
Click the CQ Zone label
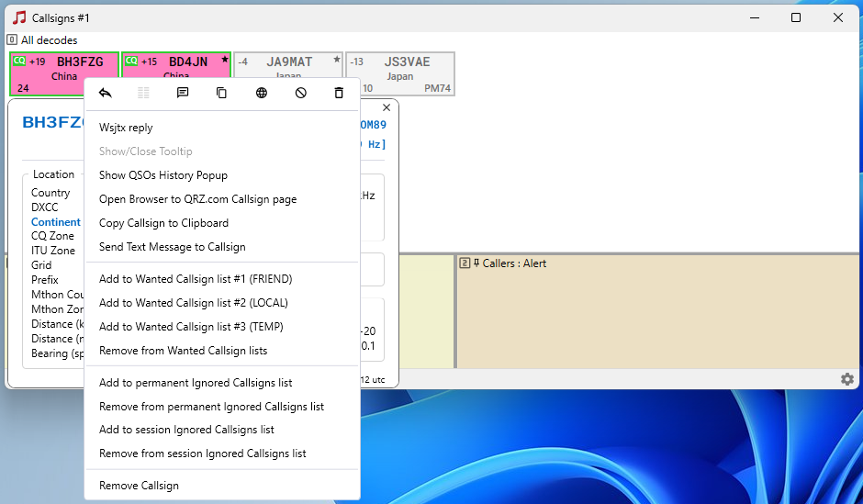[x=52, y=236]
